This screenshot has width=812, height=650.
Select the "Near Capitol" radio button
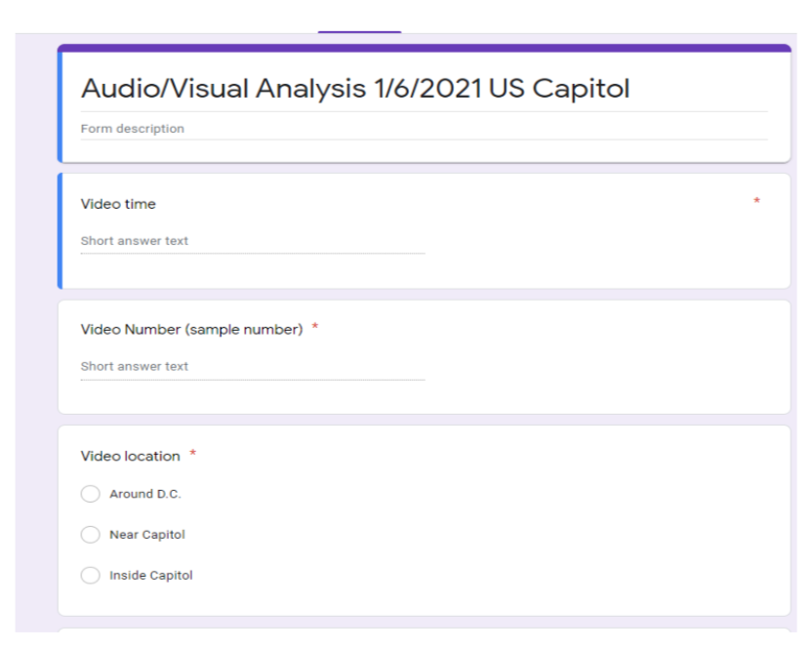[x=92, y=535]
